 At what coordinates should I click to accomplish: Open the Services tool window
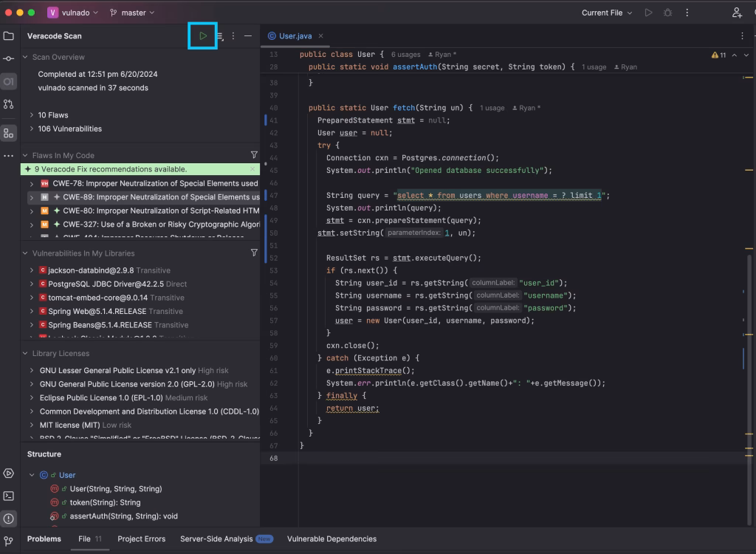pos(9,473)
